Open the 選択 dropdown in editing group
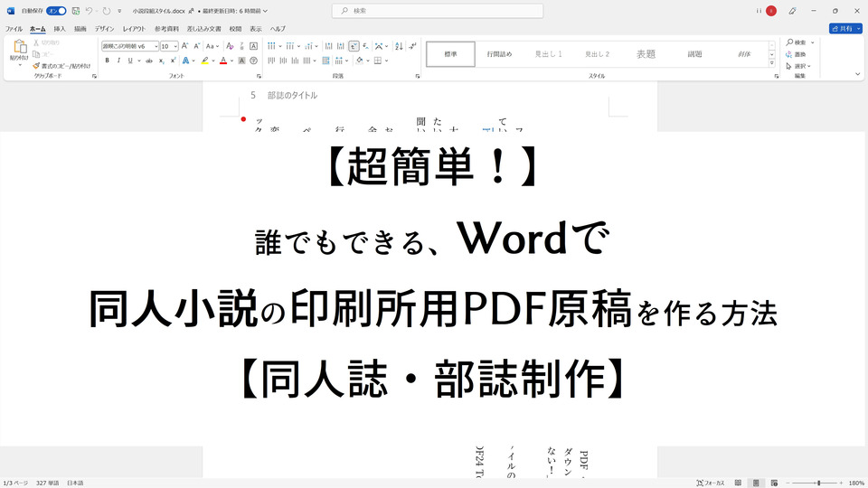This screenshot has height=488, width=868. pyautogui.click(x=798, y=66)
